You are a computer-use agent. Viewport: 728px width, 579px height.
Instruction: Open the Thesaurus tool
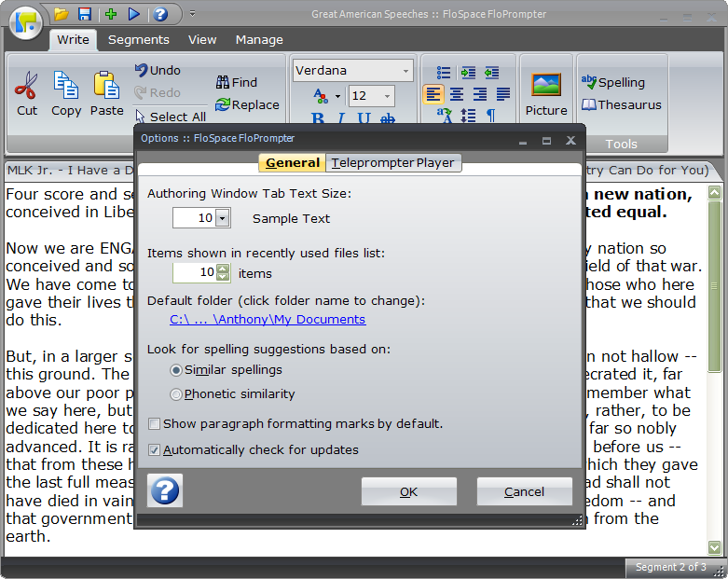[621, 105]
